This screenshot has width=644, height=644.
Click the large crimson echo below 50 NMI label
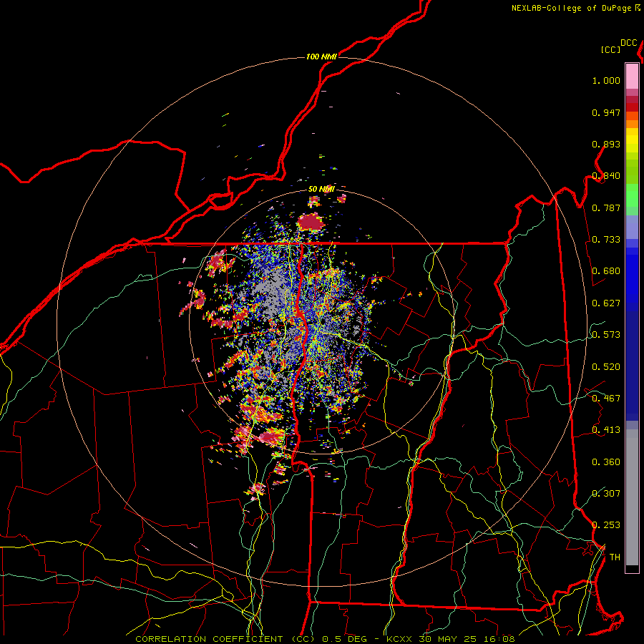[311, 222]
